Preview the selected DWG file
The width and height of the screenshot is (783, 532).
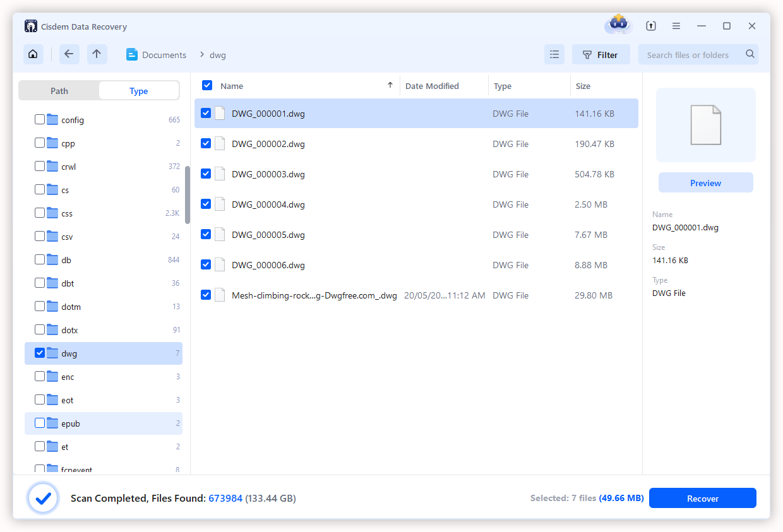(705, 182)
